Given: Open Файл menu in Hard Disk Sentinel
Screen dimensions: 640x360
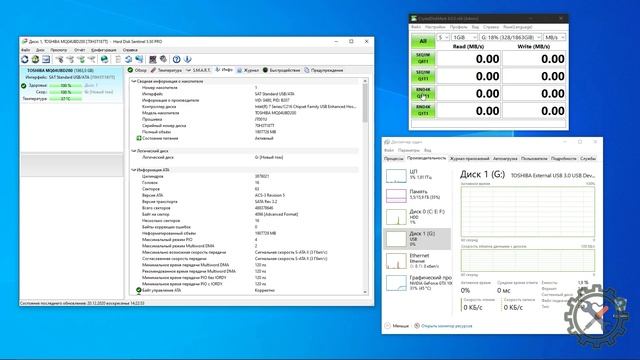Looking at the screenshot, I should (x=25, y=50).
